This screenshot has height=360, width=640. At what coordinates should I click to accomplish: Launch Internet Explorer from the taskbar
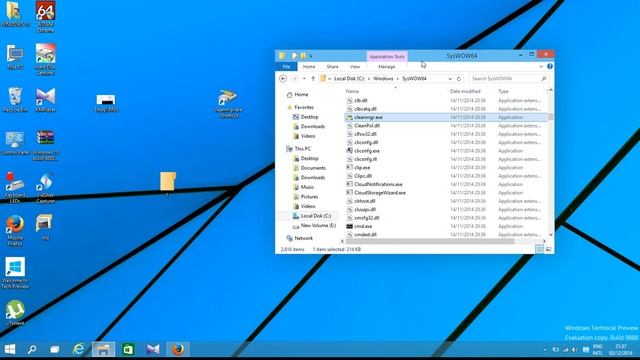pyautogui.click(x=78, y=349)
